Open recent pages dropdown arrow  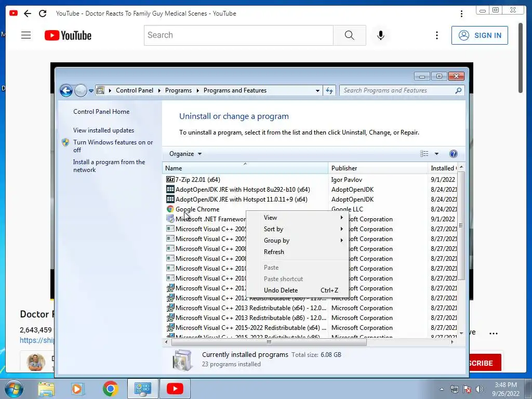click(x=91, y=91)
